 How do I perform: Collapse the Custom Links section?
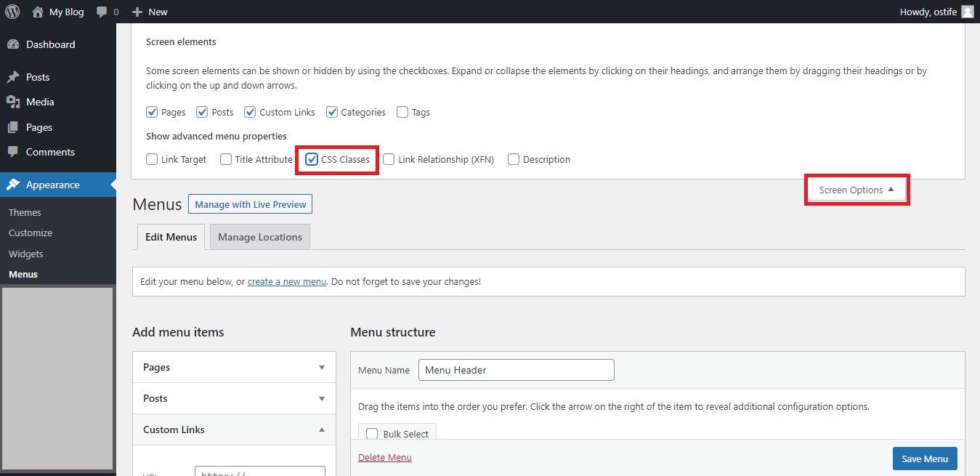(322, 429)
